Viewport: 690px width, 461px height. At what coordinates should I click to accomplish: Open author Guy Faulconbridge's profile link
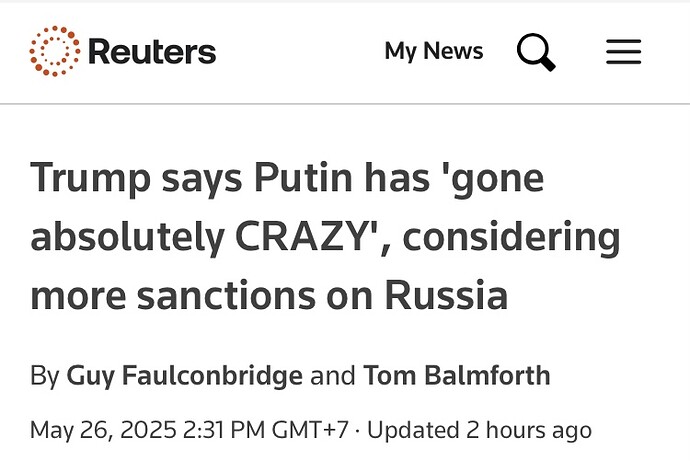185,376
